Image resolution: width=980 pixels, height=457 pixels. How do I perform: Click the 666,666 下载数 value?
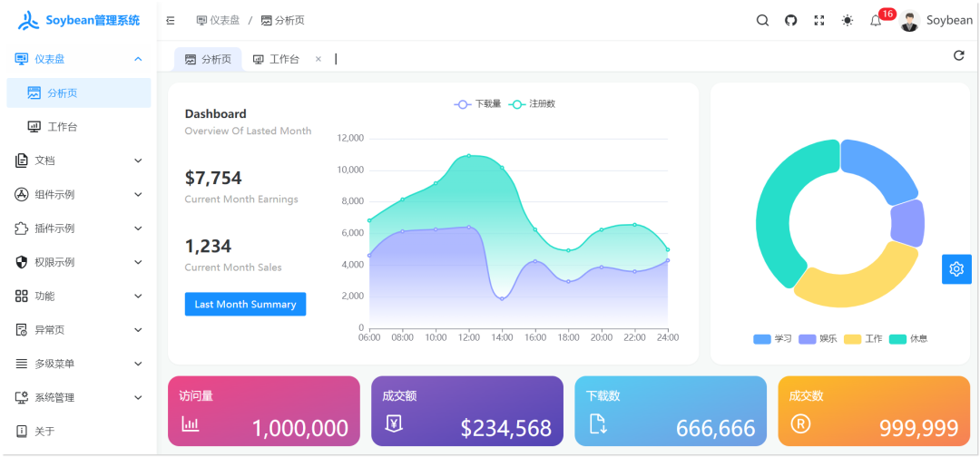tap(716, 428)
